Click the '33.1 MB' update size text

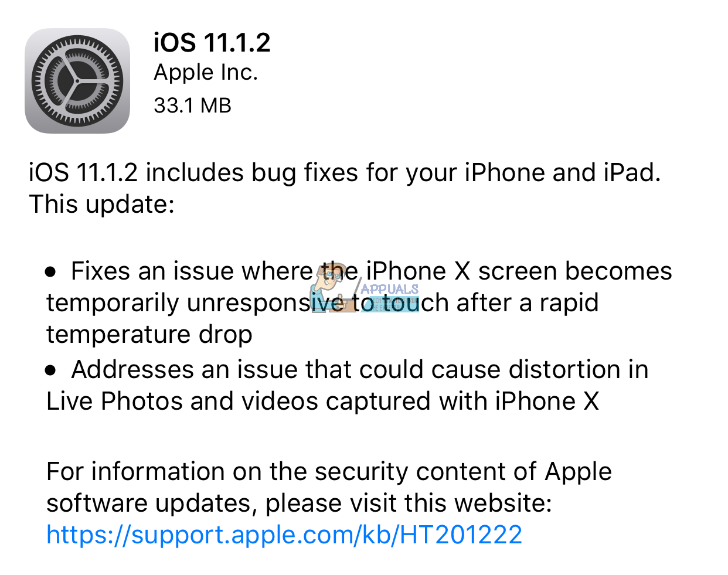click(x=193, y=106)
